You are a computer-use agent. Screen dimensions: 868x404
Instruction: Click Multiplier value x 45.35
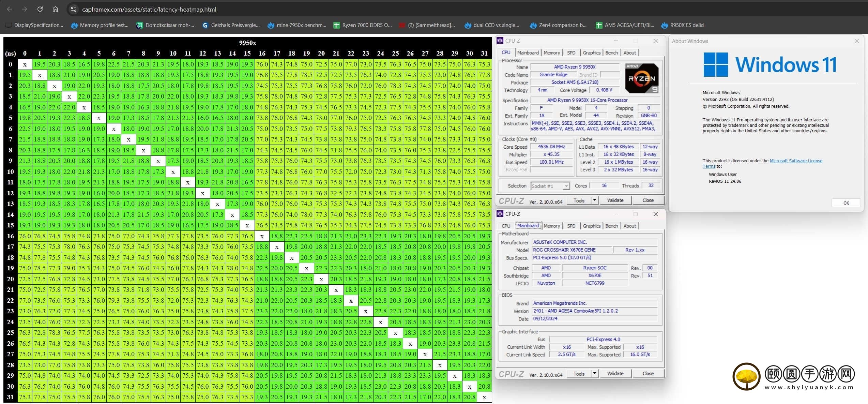pyautogui.click(x=551, y=154)
